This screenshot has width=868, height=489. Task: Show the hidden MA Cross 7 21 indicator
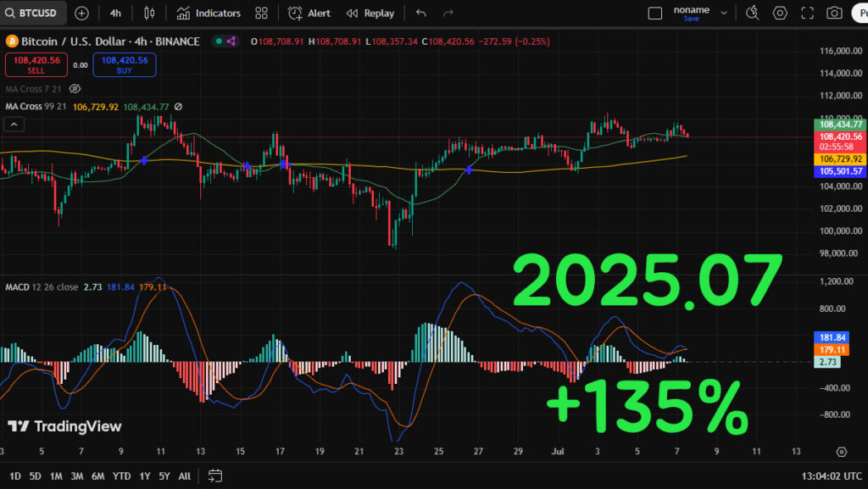click(x=75, y=88)
